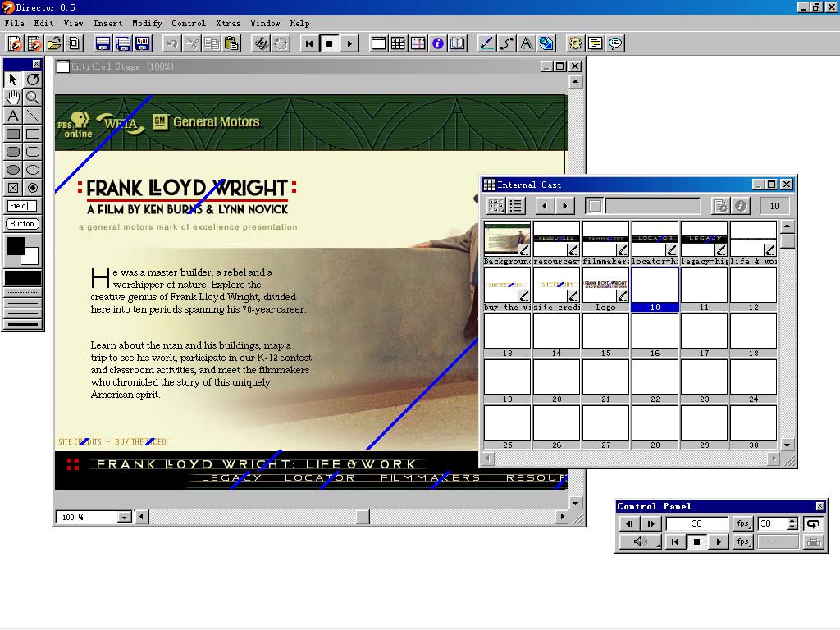Open the Insert menu
840x630 pixels.
click(107, 23)
